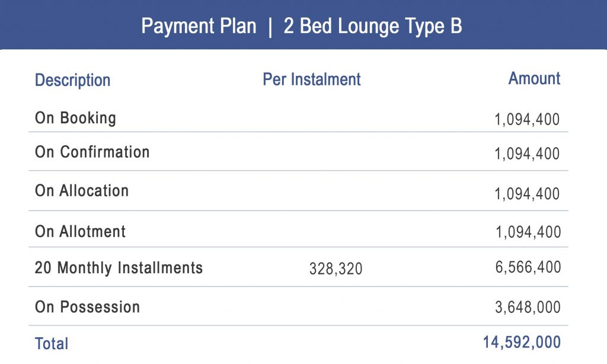Viewport: 607px width, 364px height.
Task: Click the On Confirmation amount value
Action: point(527,154)
